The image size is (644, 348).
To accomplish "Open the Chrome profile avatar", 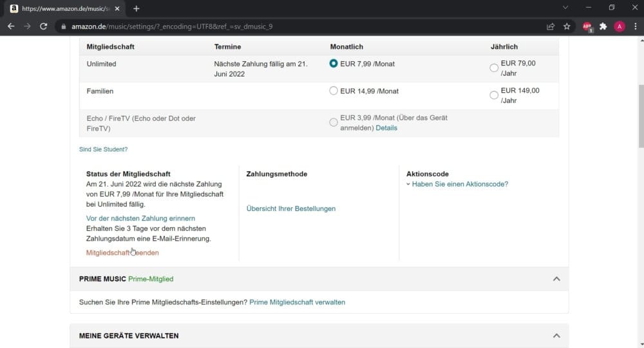I will (620, 26).
